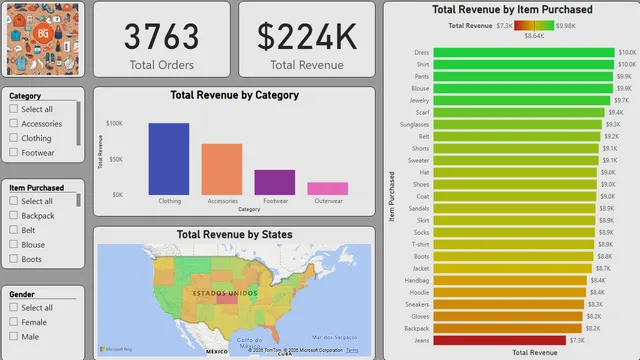Click the Microsoft Bing logo on map
640x360 pixels.
coord(116,349)
